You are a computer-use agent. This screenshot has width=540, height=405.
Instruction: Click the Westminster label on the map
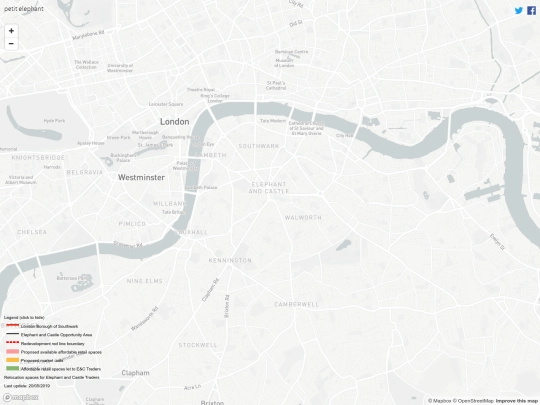coord(141,177)
